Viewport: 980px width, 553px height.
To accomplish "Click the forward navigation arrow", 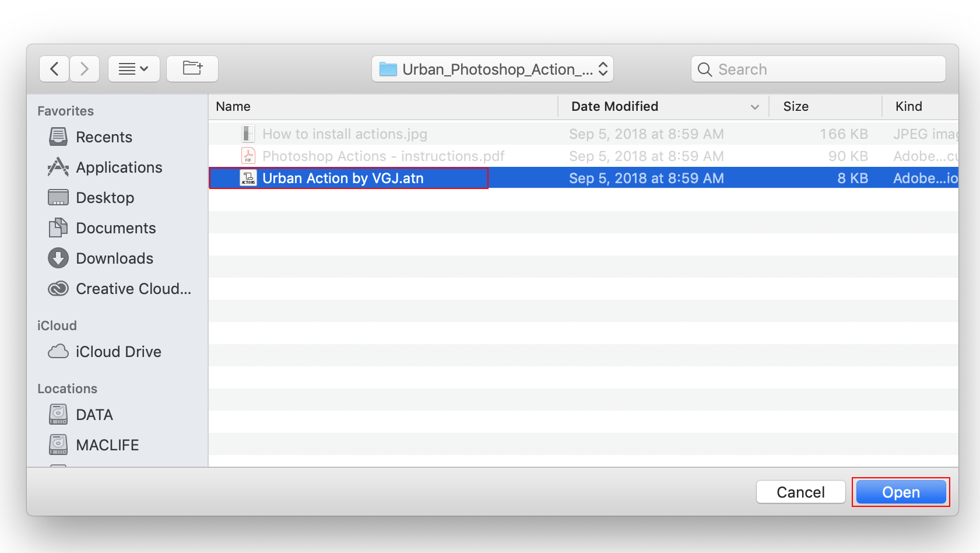I will click(x=85, y=68).
